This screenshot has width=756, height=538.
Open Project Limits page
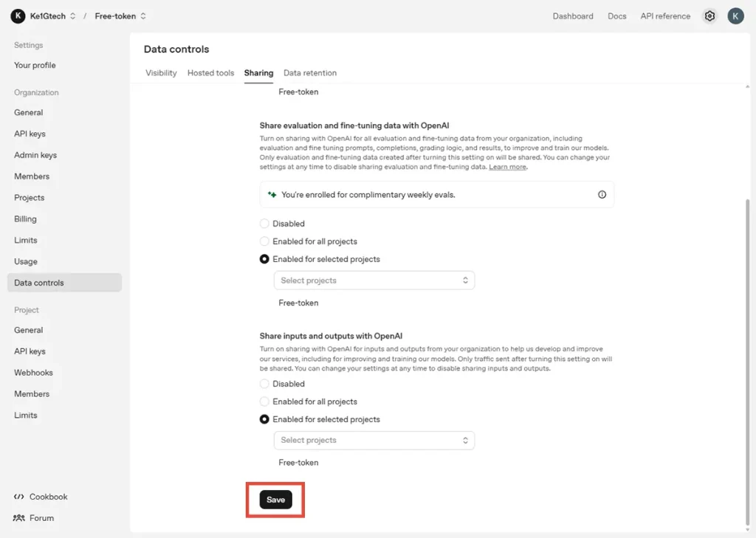(x=26, y=415)
